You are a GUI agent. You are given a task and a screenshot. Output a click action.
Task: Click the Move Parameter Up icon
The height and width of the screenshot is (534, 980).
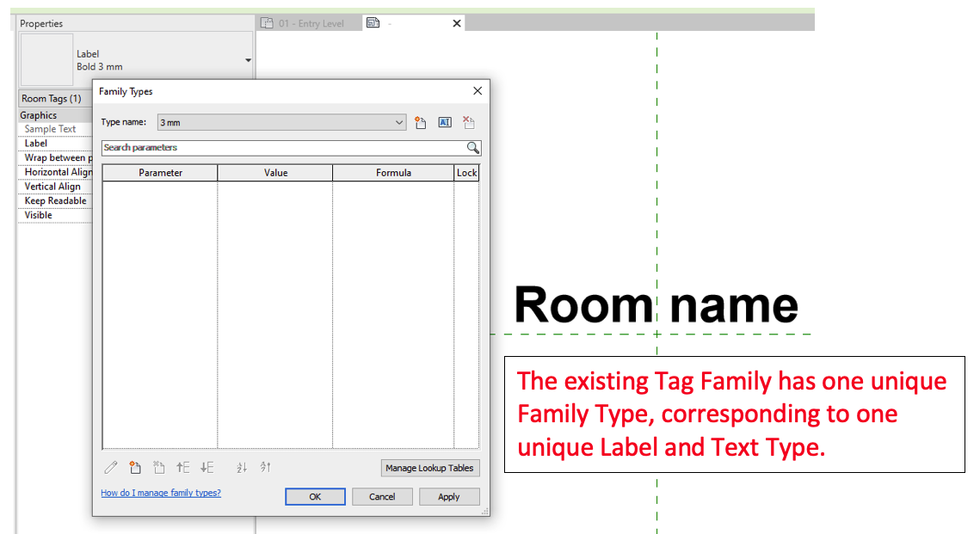pos(182,467)
